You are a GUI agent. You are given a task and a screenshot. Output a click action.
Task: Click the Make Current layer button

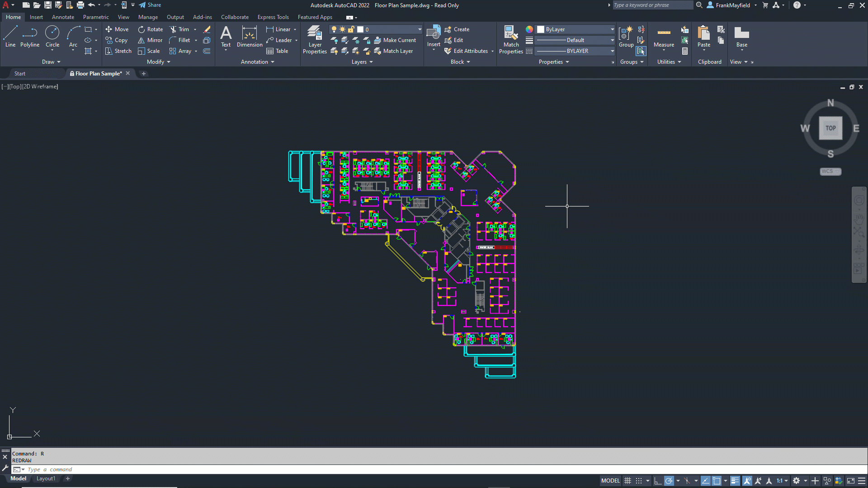395,40
